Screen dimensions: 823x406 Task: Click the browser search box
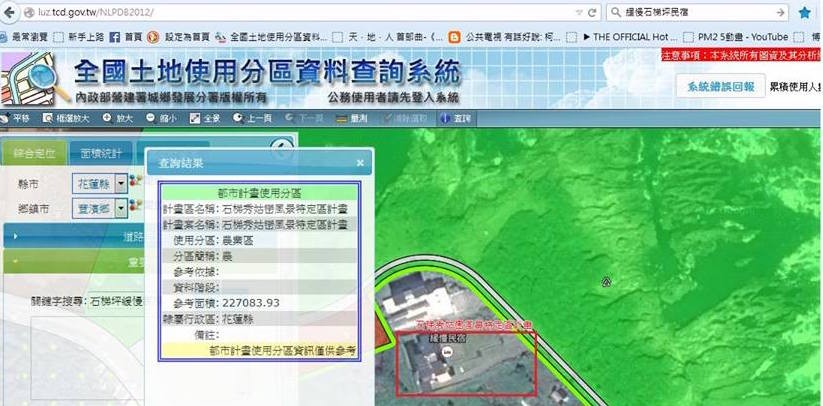(698, 13)
